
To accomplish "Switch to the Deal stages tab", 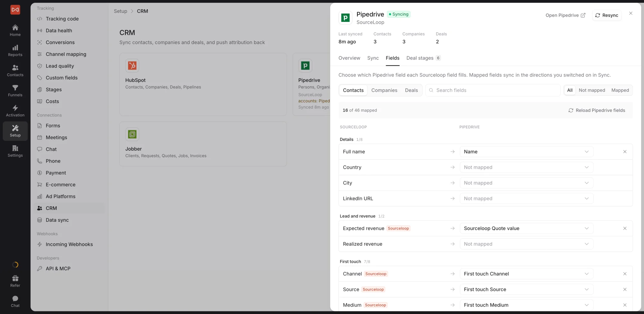I will [423, 58].
